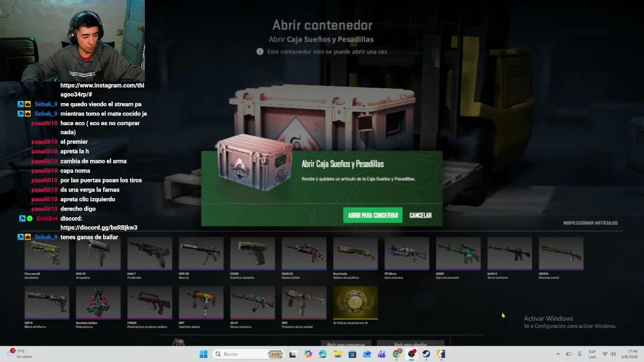The height and width of the screenshot is (362, 644).
Task: Select the M4A1-S skin thumbnail
Action: tap(509, 254)
